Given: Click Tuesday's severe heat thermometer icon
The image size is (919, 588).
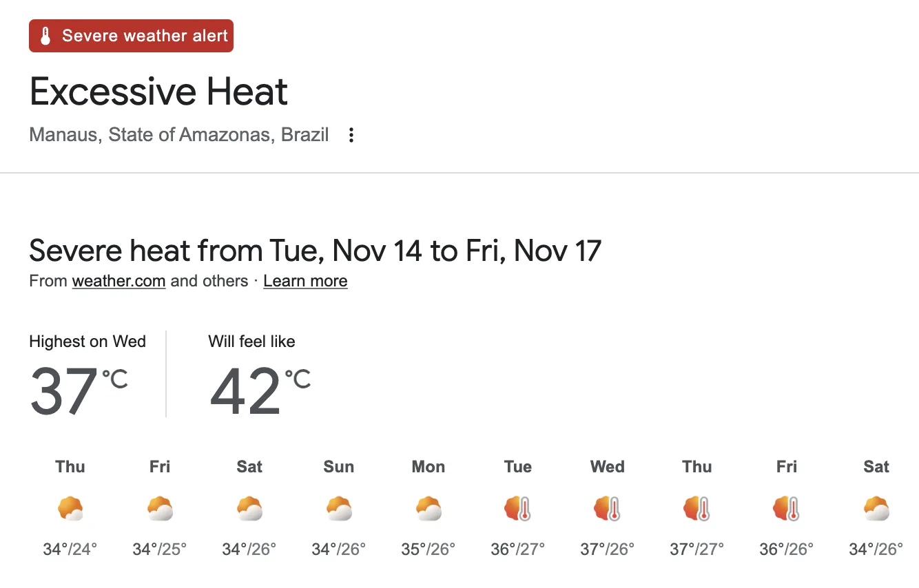Looking at the screenshot, I should (518, 509).
